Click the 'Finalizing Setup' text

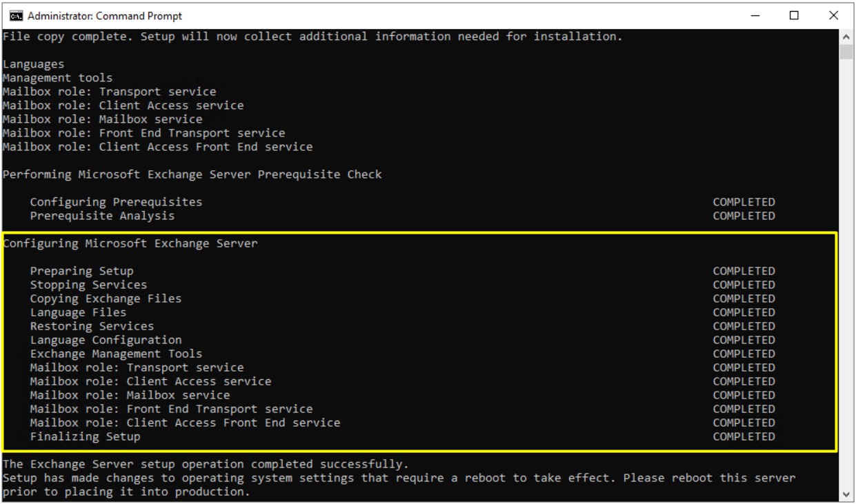(x=86, y=436)
